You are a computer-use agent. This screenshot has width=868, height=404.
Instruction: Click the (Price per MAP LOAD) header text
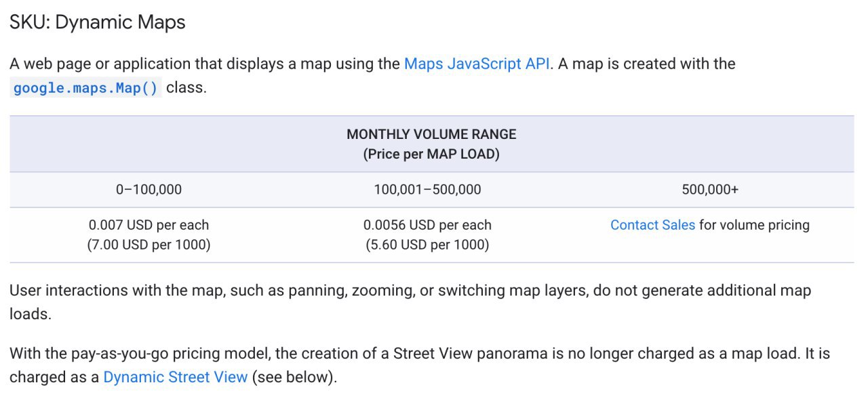tap(431, 154)
